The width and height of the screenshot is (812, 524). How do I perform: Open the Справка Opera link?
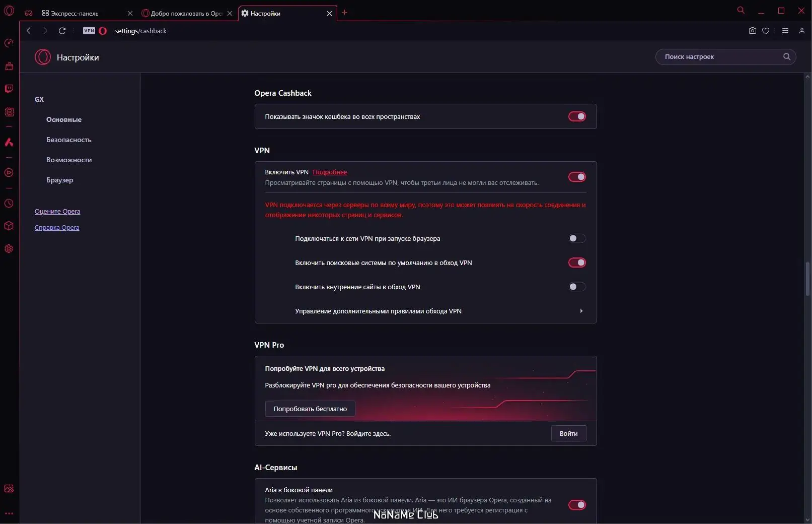pos(57,227)
